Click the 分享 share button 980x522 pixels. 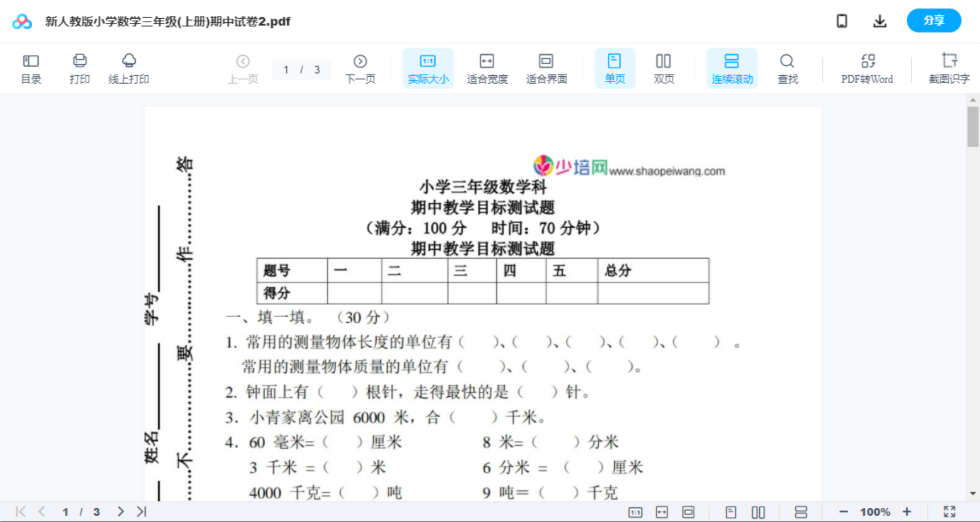click(933, 20)
